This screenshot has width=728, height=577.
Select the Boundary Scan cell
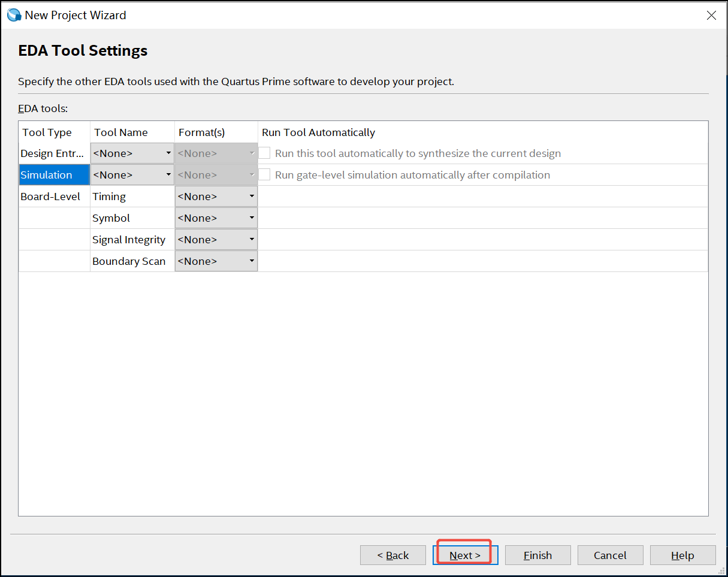click(x=132, y=261)
